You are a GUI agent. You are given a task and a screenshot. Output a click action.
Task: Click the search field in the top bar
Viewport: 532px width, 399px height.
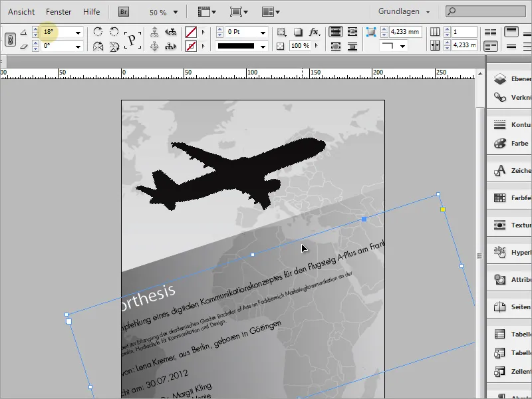pos(489,11)
